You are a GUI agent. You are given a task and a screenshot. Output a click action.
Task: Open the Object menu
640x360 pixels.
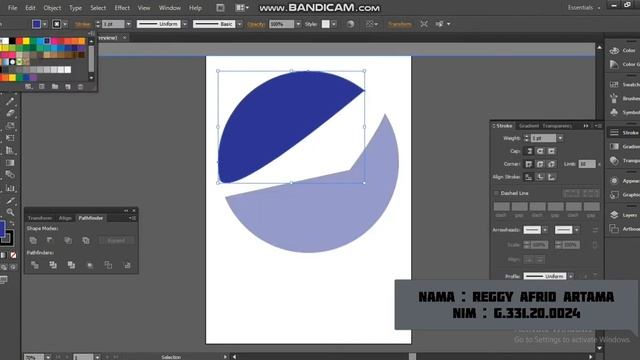(52, 8)
